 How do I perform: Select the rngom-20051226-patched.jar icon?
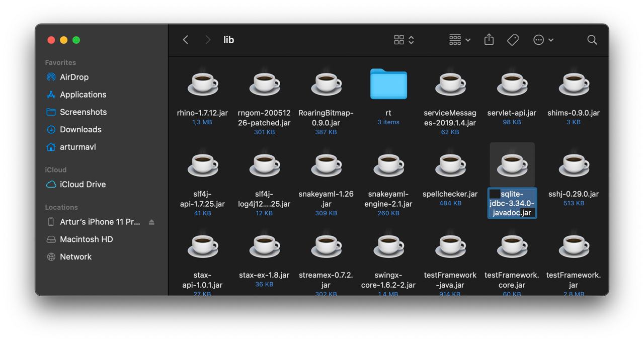(265, 83)
